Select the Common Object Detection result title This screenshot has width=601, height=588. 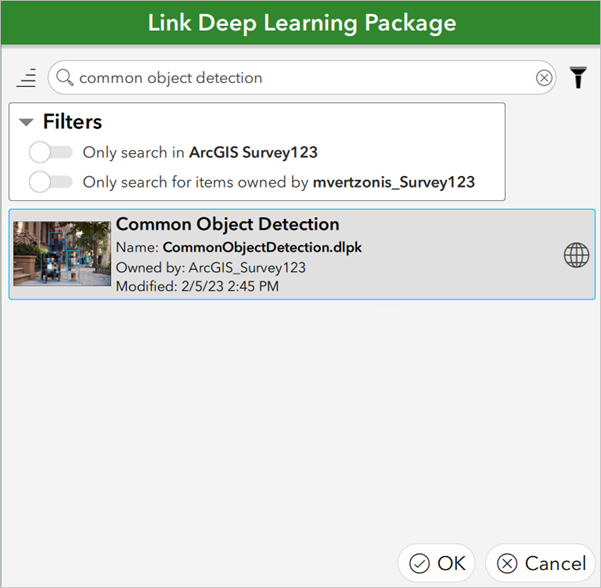coord(227,225)
